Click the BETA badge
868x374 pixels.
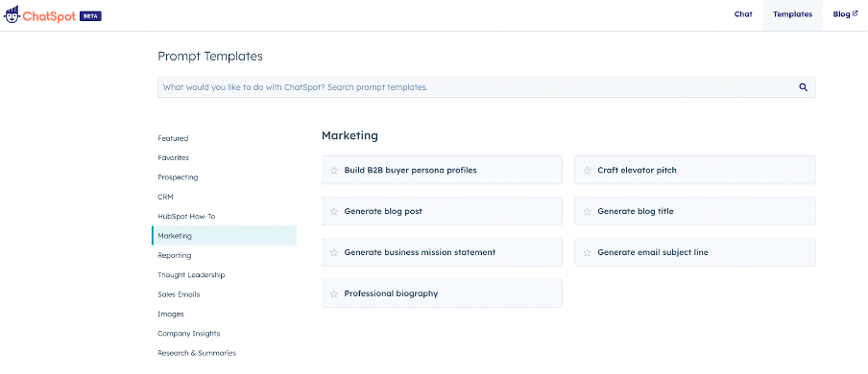point(90,16)
